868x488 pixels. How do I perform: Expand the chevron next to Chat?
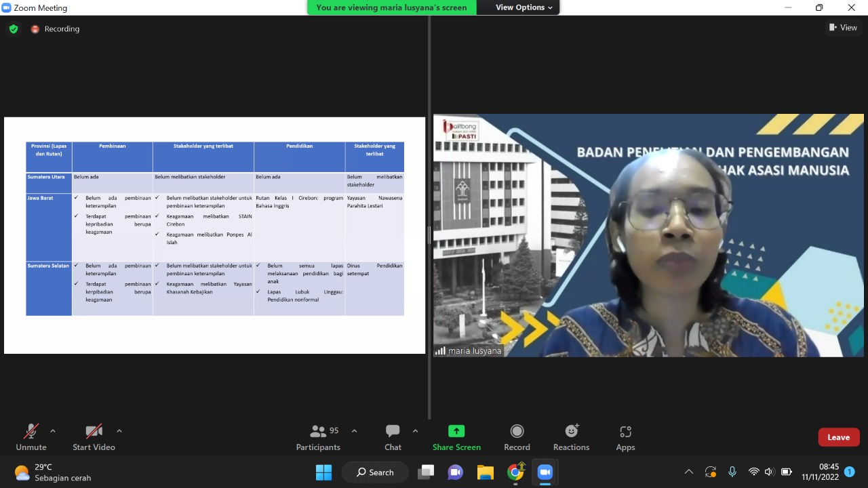[x=415, y=431]
